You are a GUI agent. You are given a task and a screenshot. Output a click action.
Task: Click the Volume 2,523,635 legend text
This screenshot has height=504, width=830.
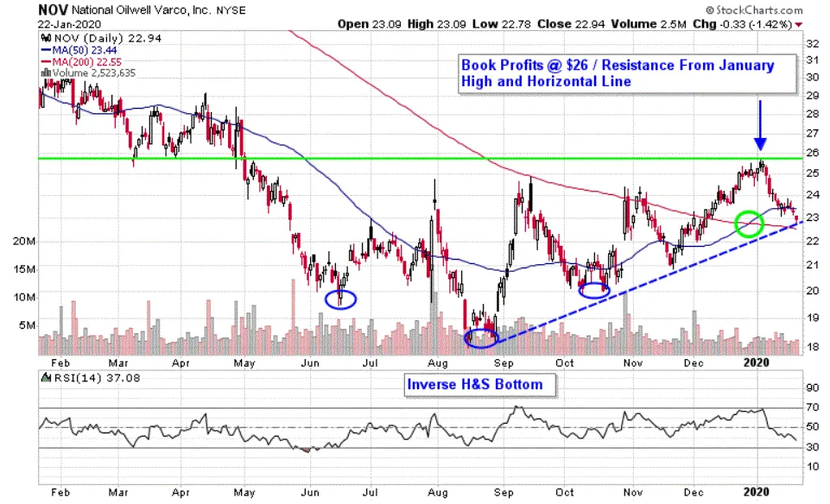pyautogui.click(x=93, y=73)
